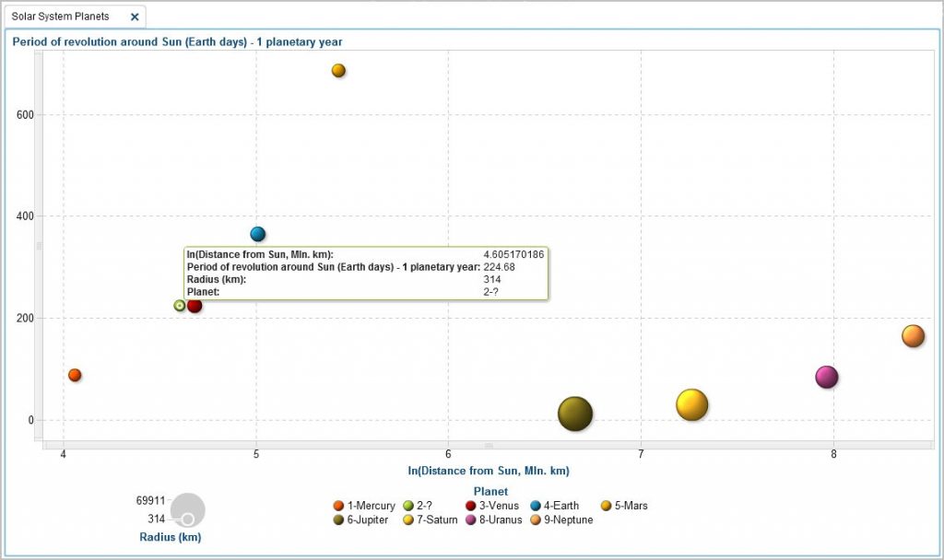
Task: Select 6-Jupiter in the legend
Action: [366, 520]
